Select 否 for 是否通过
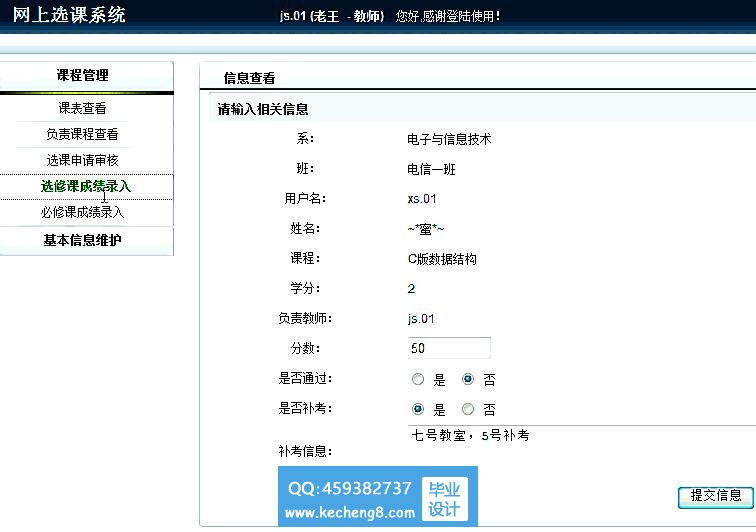Viewport: 756px width, 532px height. point(468,379)
